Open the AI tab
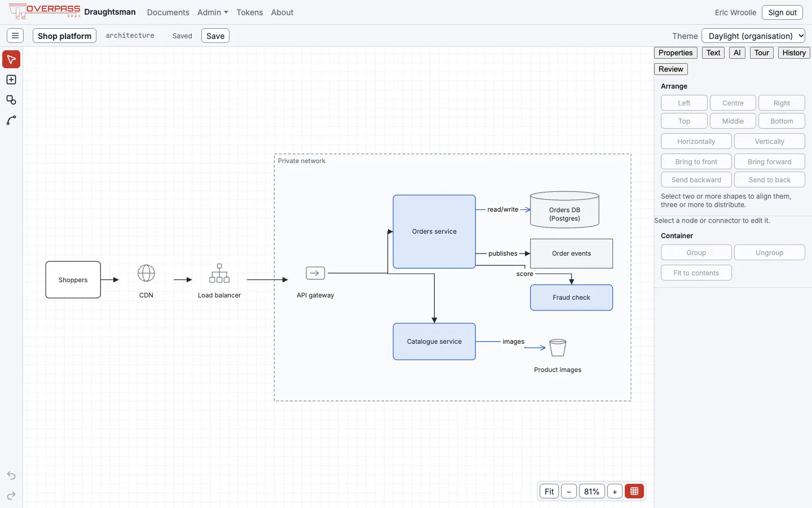 click(x=737, y=52)
